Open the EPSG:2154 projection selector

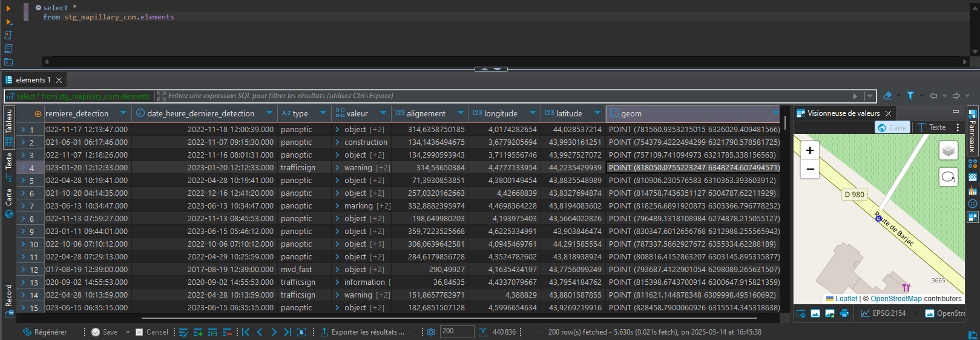[x=884, y=313]
